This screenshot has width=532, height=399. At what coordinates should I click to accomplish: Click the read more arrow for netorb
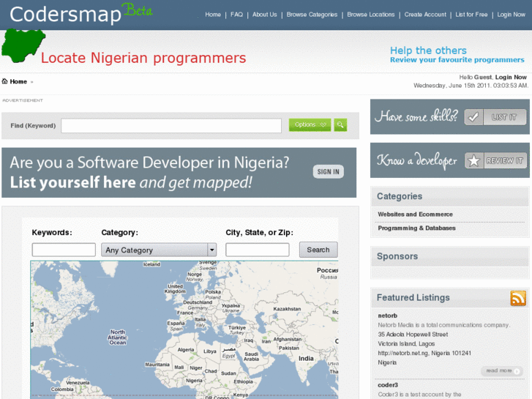click(502, 371)
